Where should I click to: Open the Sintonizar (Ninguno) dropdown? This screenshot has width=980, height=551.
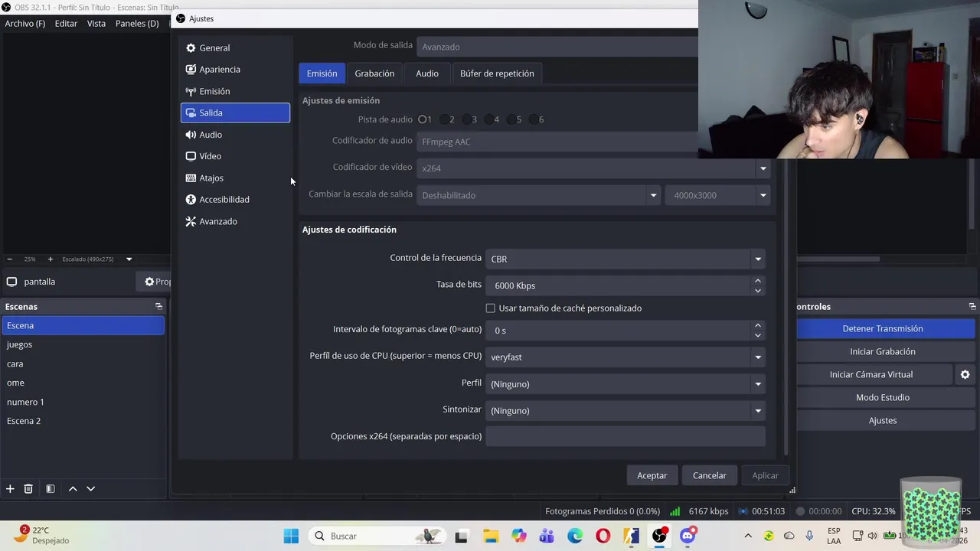tap(626, 410)
